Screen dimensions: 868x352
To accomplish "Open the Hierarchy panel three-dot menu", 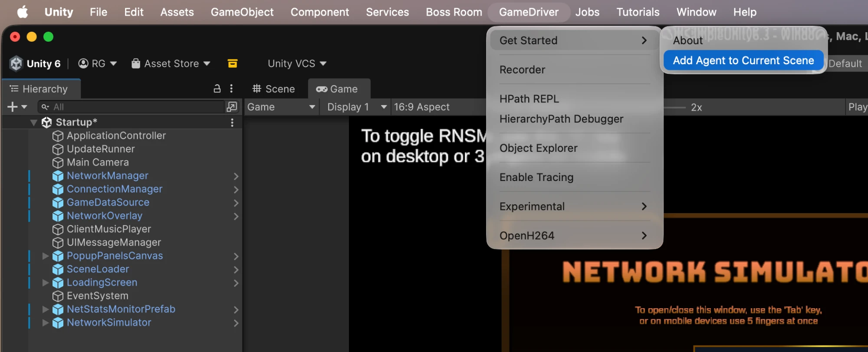I will [231, 89].
